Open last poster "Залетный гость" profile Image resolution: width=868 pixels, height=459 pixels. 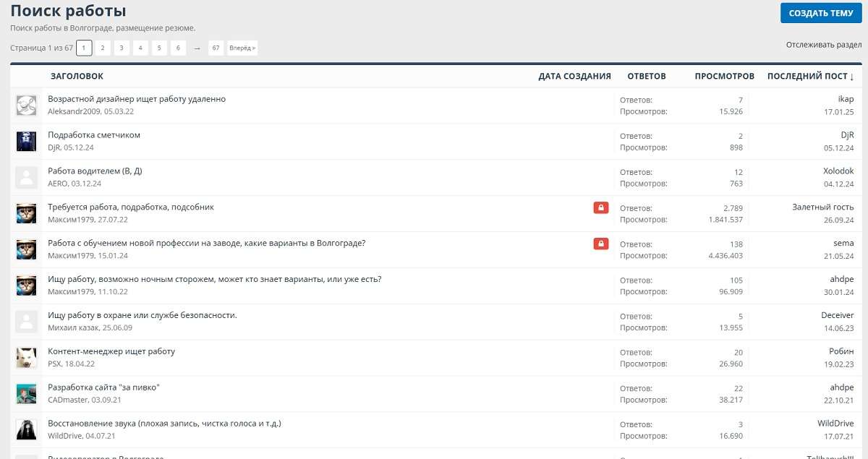click(822, 207)
